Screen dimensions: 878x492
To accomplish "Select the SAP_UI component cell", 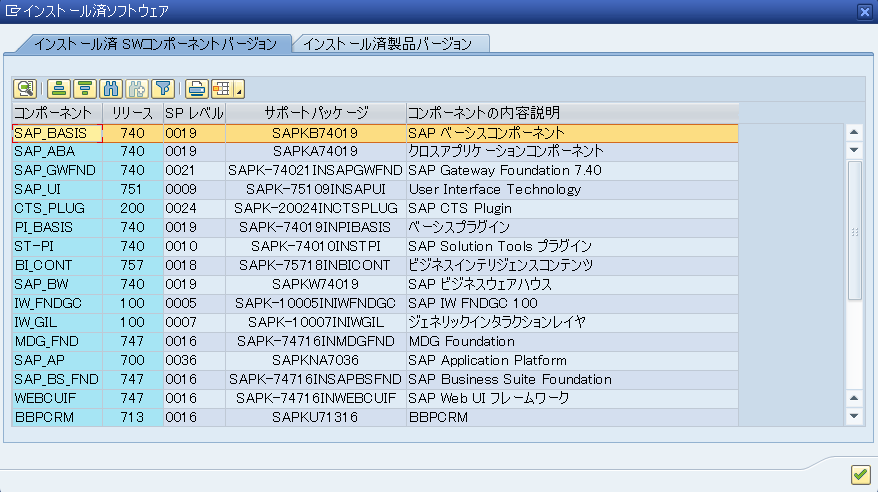I will pyautogui.click(x=57, y=190).
